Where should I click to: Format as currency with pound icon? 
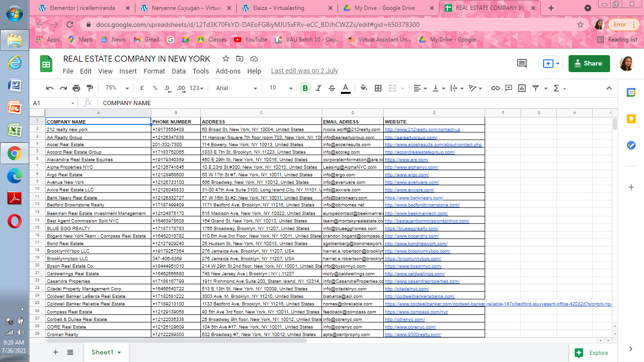(x=142, y=88)
